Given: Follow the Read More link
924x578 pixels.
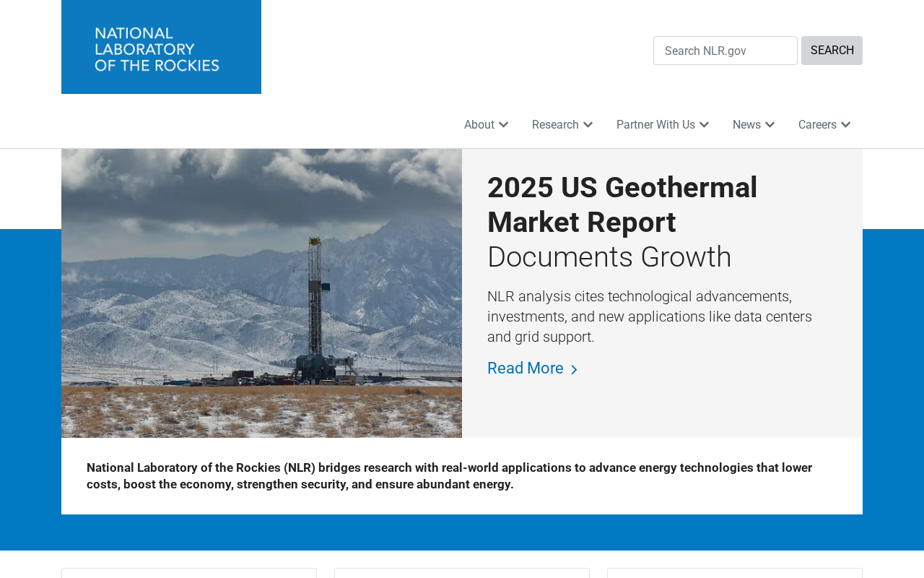Looking at the screenshot, I should click(533, 368).
